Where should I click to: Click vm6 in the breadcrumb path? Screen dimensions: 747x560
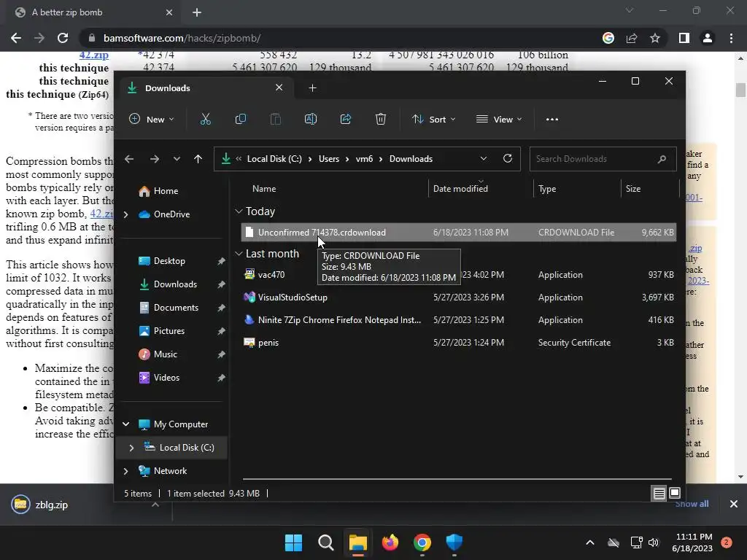pyautogui.click(x=365, y=159)
